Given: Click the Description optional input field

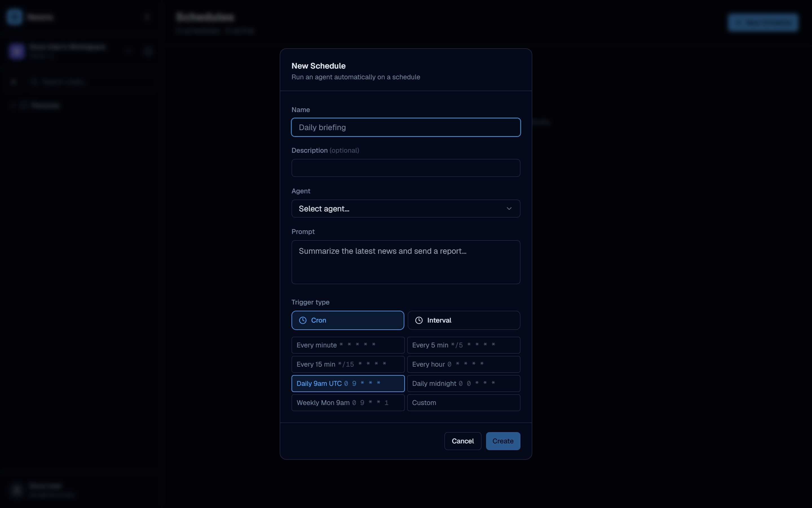Looking at the screenshot, I should pyautogui.click(x=406, y=168).
